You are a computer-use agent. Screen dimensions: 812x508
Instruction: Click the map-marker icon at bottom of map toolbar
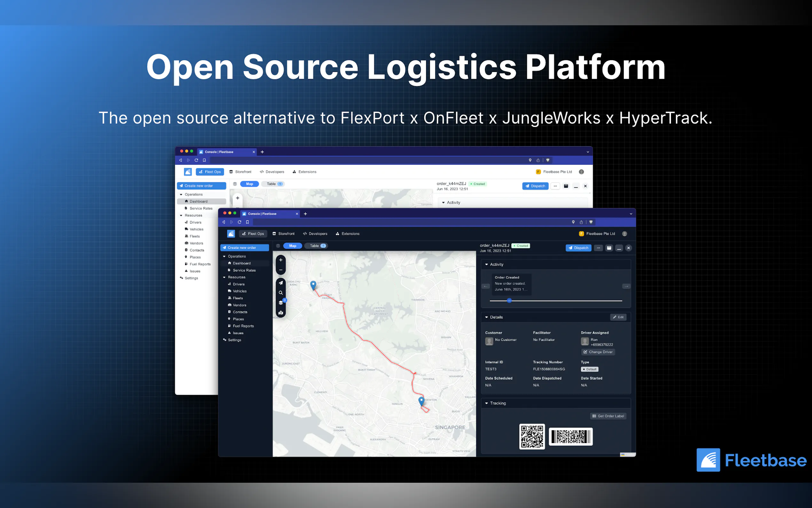(x=281, y=313)
